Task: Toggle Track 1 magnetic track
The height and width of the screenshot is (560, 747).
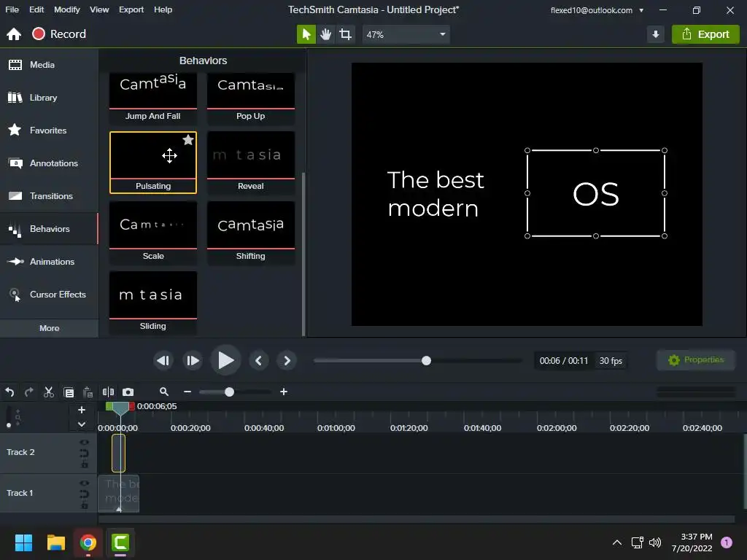Action: pos(85,494)
